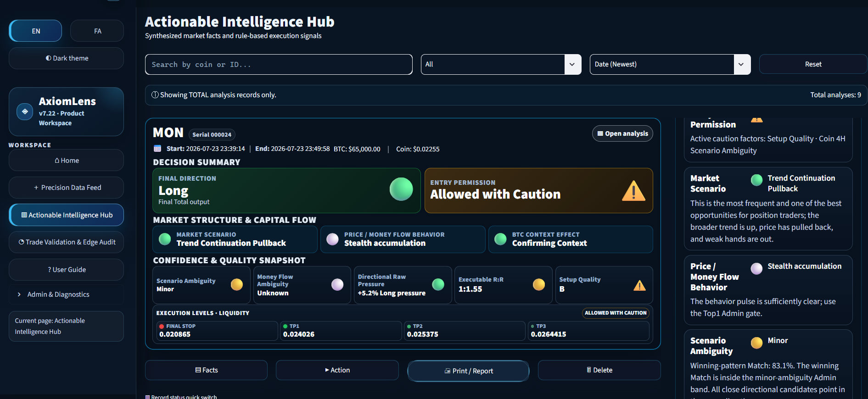Image resolution: width=868 pixels, height=399 pixels.
Task: Click white dot in Money Flow Ambiguity tile
Action: [x=337, y=285]
